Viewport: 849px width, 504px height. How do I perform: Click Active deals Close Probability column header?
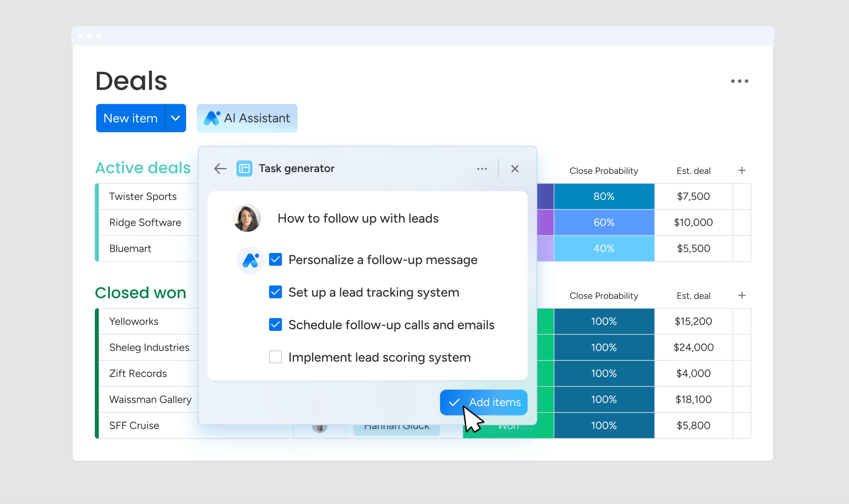point(604,171)
